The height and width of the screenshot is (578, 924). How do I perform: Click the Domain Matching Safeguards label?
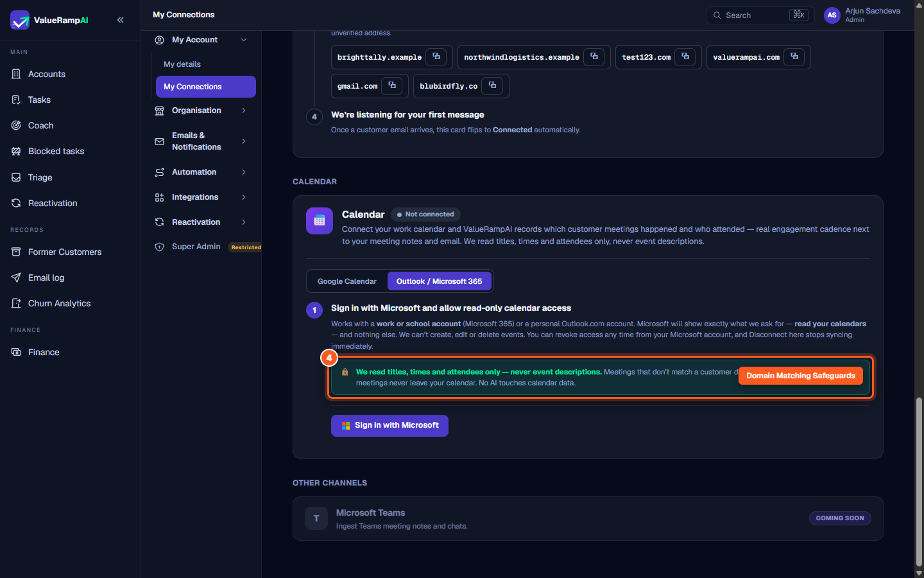point(800,376)
